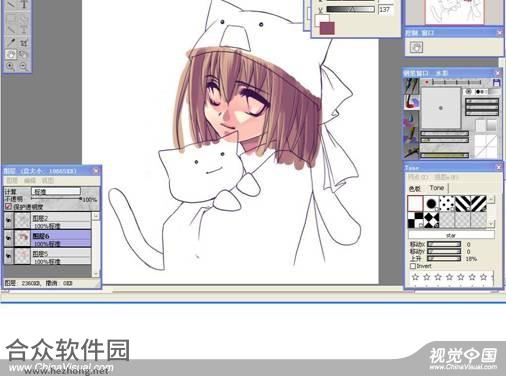The height and width of the screenshot is (376, 506).
Task: Click the brush tip preview square
Action: [x=441, y=108]
